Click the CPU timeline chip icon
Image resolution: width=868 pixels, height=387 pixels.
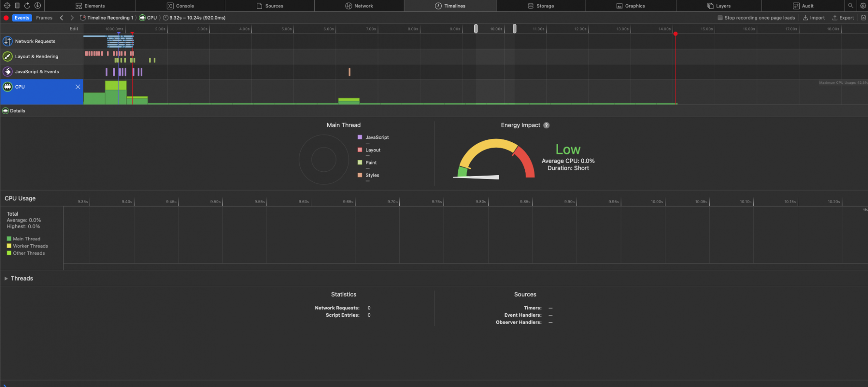pos(7,87)
